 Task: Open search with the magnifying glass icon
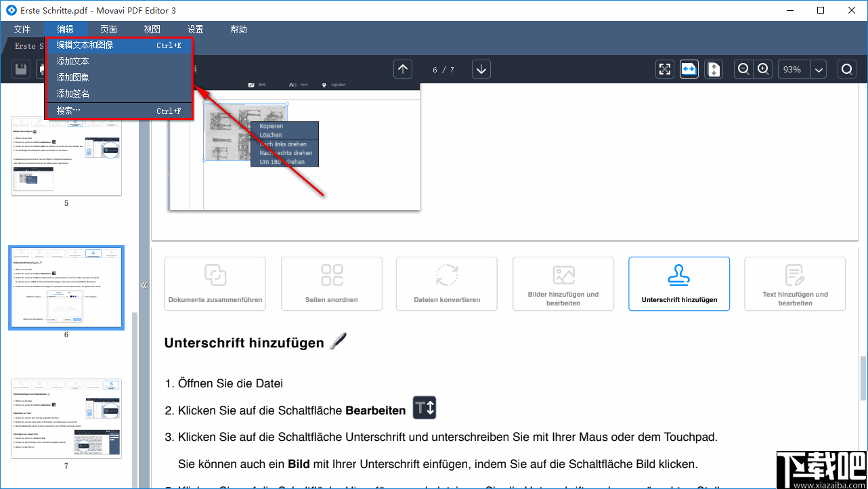point(846,68)
